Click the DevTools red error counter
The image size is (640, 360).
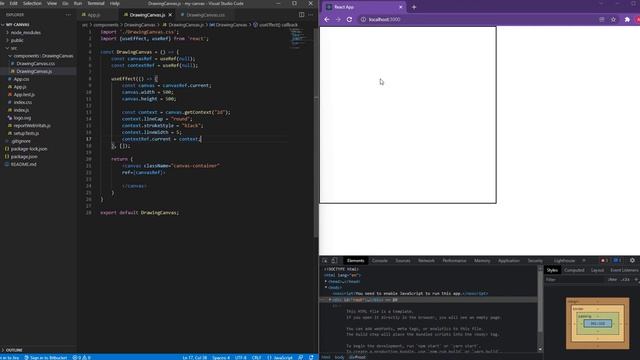603,260
